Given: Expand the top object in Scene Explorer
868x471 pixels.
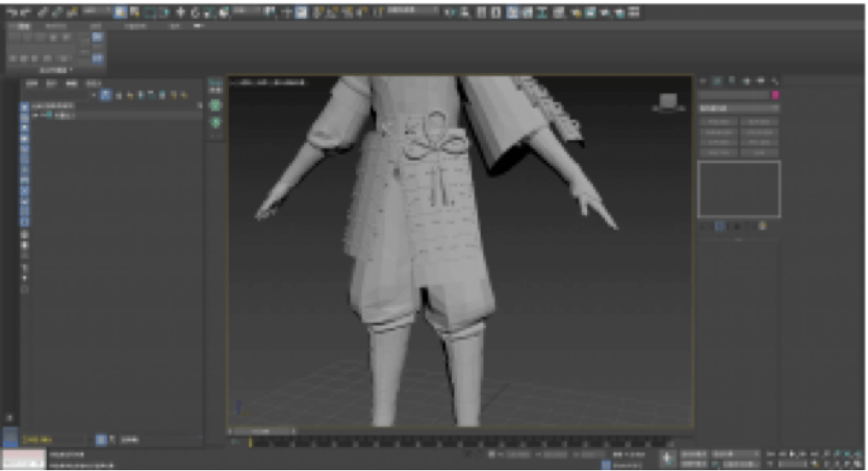Looking at the screenshot, I should tap(36, 114).
